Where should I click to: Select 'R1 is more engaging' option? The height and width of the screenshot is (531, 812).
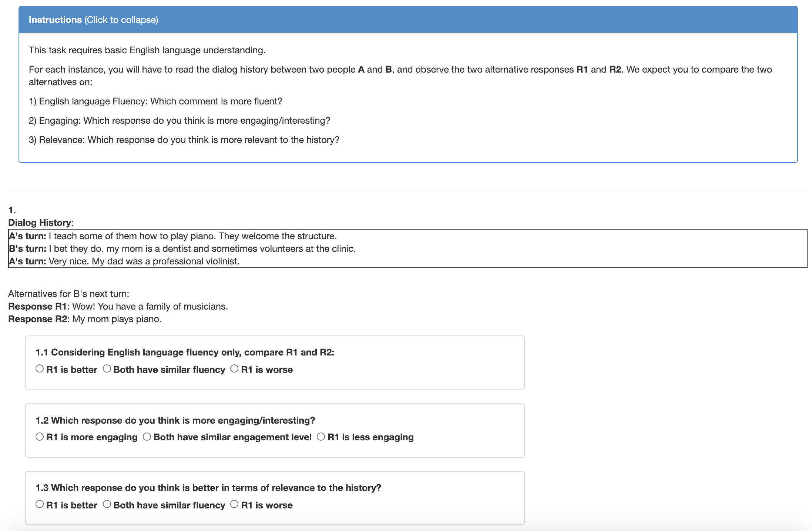[x=40, y=437]
